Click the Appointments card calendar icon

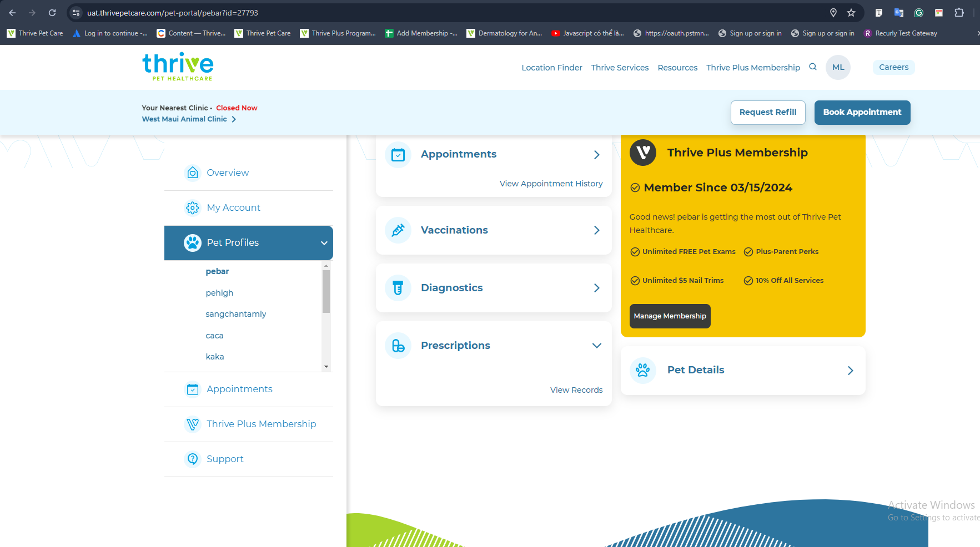(x=398, y=155)
